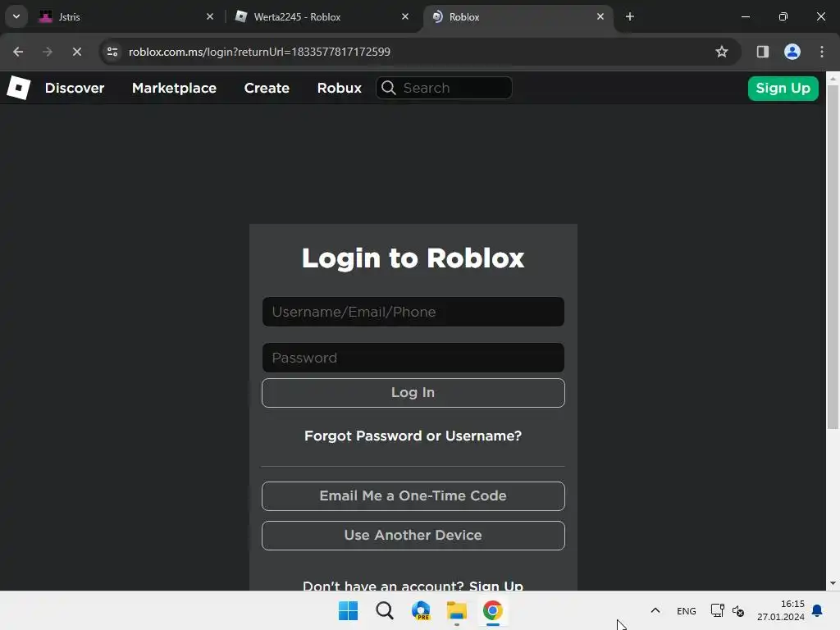Open the Windows Start menu
This screenshot has height=630, width=840.
pos(348,610)
